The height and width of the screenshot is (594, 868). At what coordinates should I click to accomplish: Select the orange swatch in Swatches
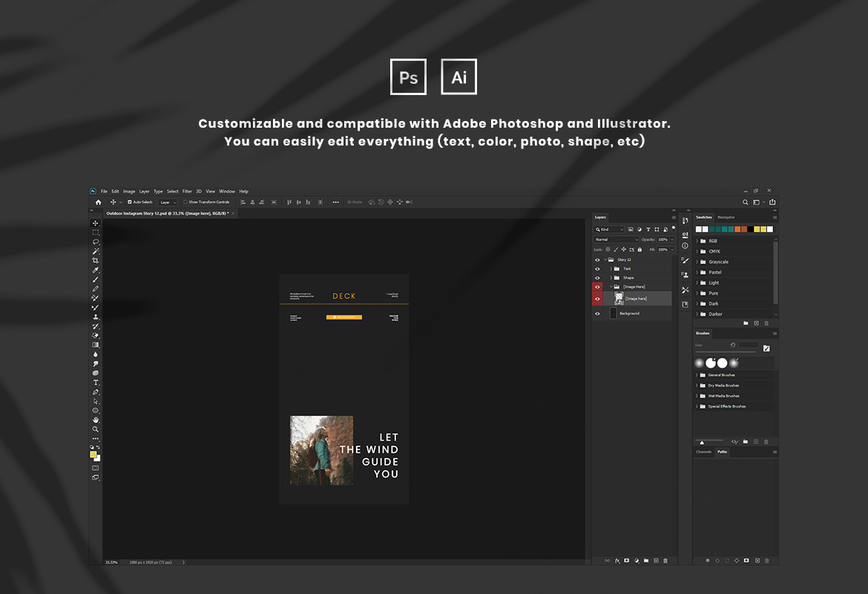(738, 229)
